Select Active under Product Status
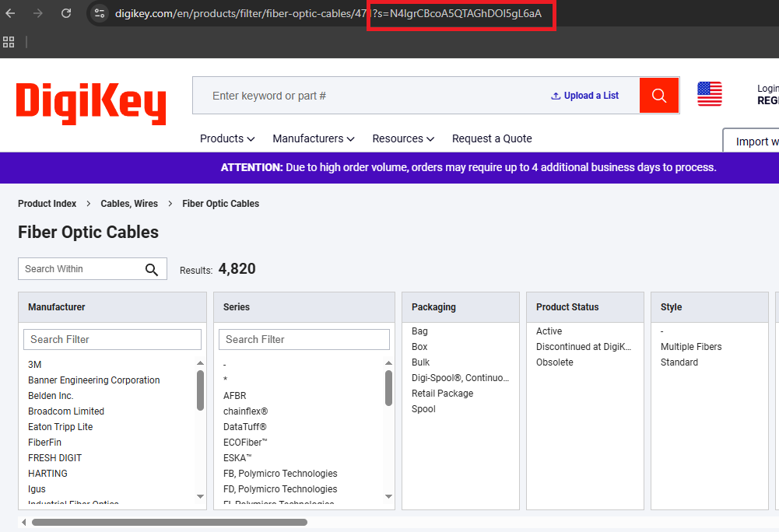779x532 pixels. (549, 331)
